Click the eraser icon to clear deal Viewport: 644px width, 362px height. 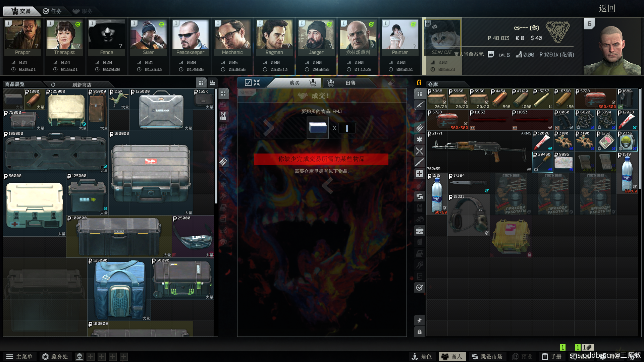391,82
